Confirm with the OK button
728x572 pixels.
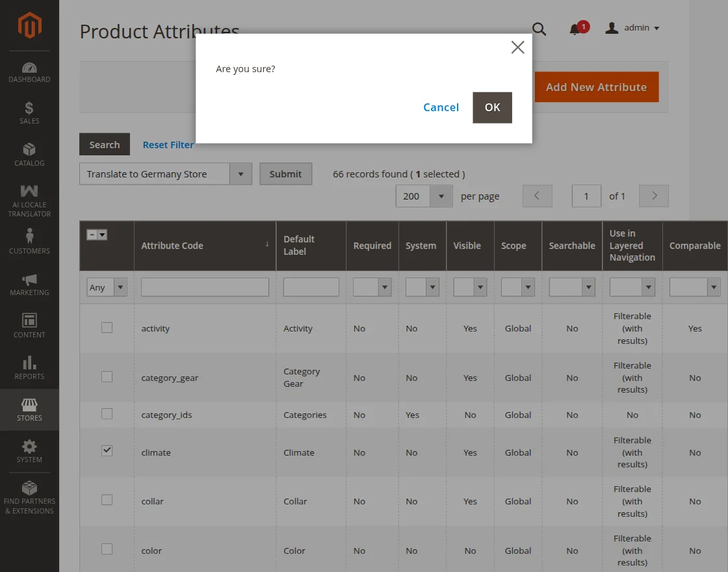pyautogui.click(x=492, y=107)
